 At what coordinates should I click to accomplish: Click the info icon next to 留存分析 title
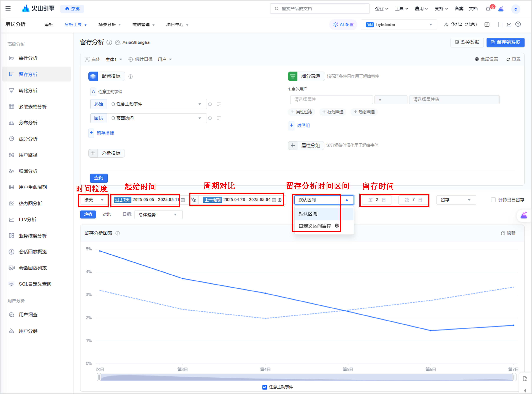pos(109,43)
